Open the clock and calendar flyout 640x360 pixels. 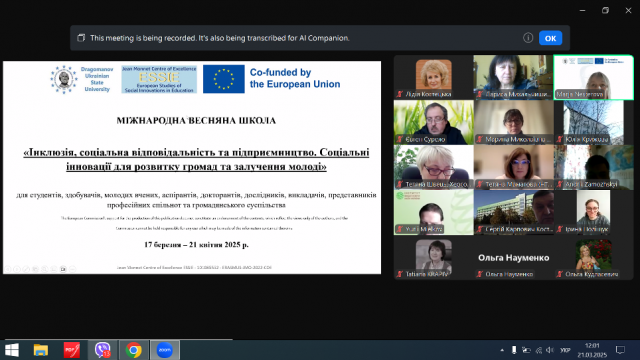[x=592, y=350]
